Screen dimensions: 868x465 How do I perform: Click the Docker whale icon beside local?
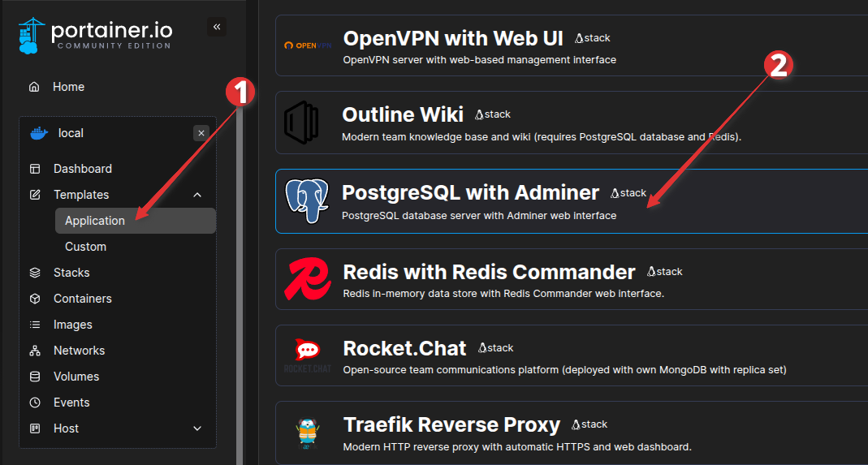[39, 133]
